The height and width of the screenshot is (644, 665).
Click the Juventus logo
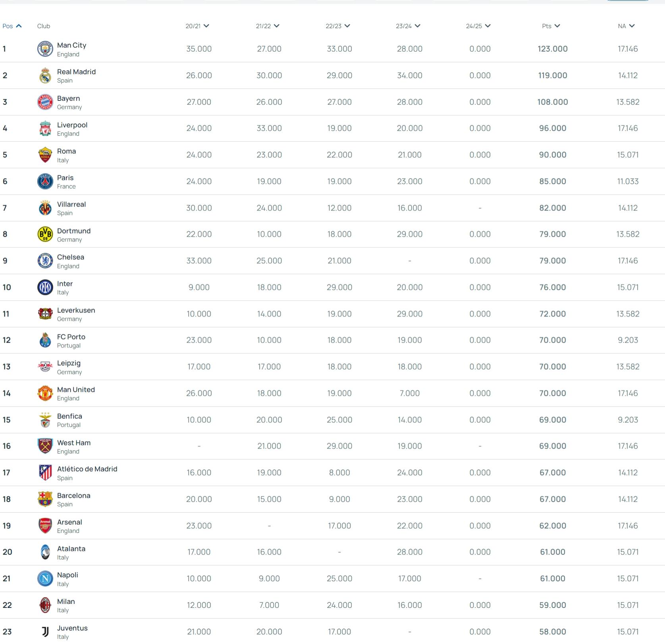point(45,631)
